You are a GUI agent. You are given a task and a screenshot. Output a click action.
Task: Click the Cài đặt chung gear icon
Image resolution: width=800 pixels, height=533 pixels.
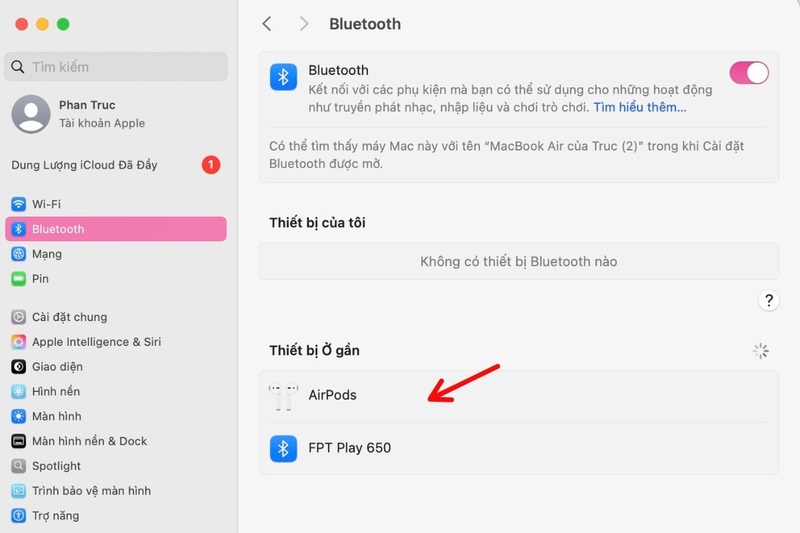point(18,317)
